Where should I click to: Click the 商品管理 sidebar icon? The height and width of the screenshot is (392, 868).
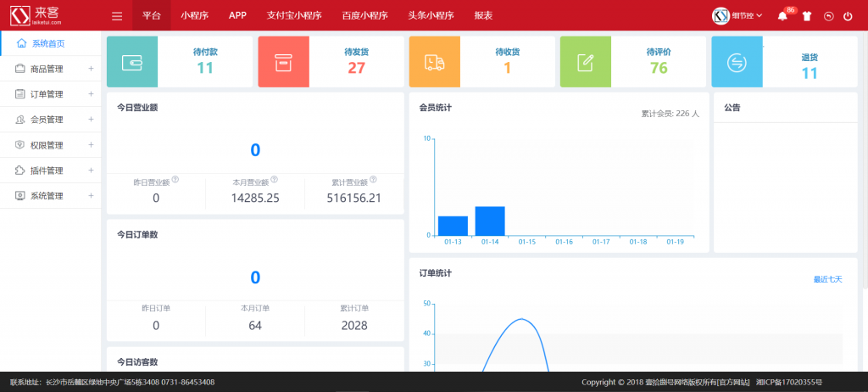coord(20,69)
